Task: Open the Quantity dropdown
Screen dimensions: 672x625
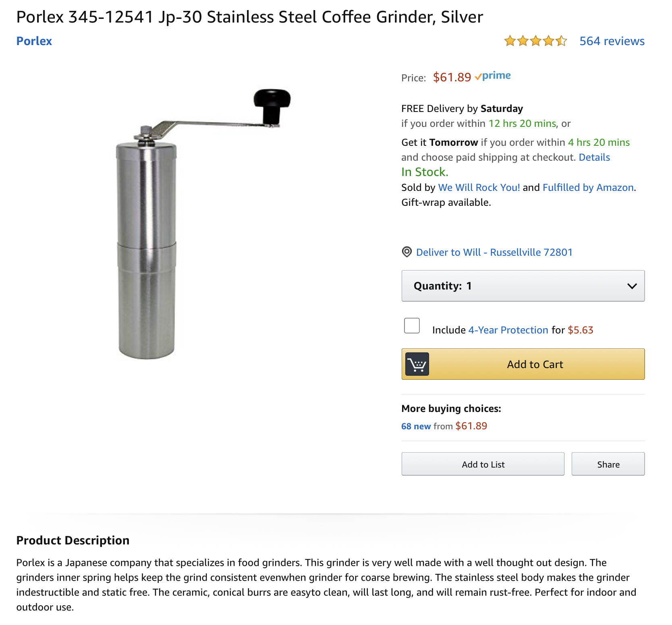Action: (523, 286)
